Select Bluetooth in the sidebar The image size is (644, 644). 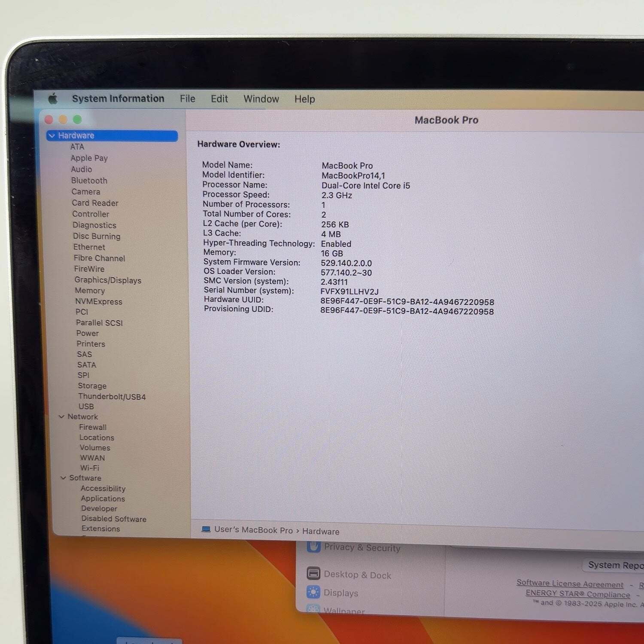point(89,180)
